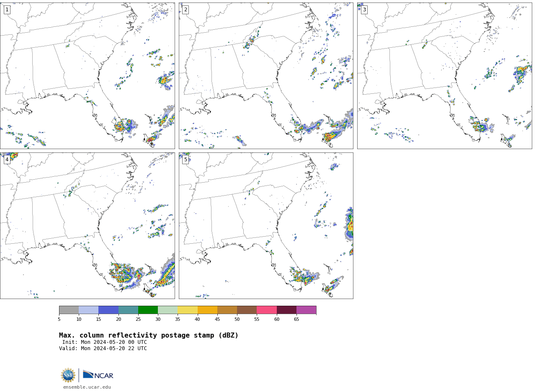Select the orange 40-45 dBZ swatch
The width and height of the screenshot is (536, 392).
point(207,310)
